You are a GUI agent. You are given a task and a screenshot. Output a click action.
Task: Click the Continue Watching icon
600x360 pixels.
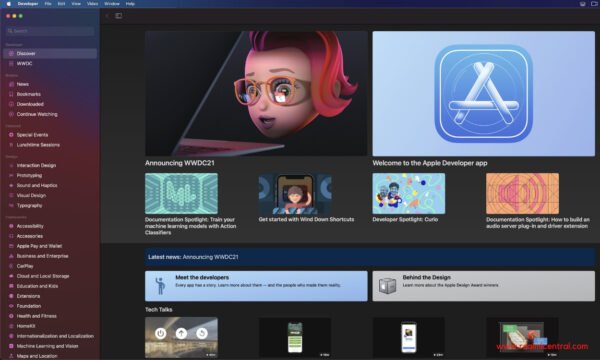pyautogui.click(x=11, y=114)
